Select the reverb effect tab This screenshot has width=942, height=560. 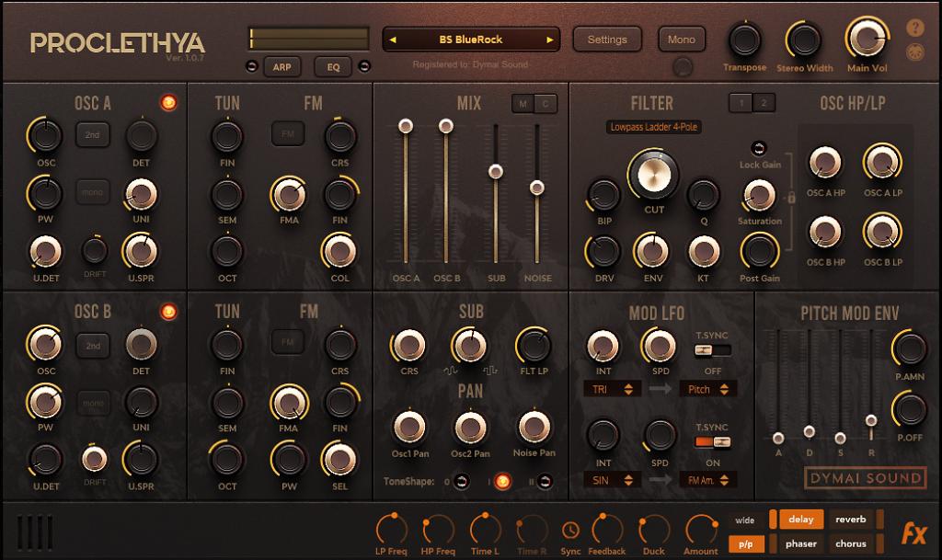[851, 520]
